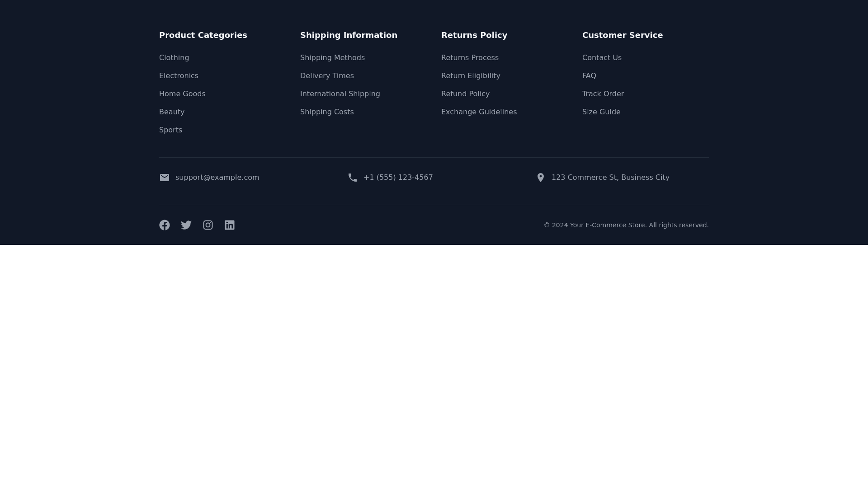View Delivery Times page
This screenshot has width=868, height=488.
(x=327, y=76)
